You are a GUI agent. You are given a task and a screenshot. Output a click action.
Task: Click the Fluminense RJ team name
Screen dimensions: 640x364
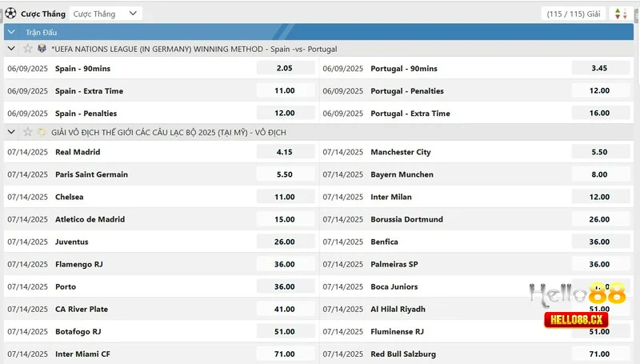click(x=397, y=331)
